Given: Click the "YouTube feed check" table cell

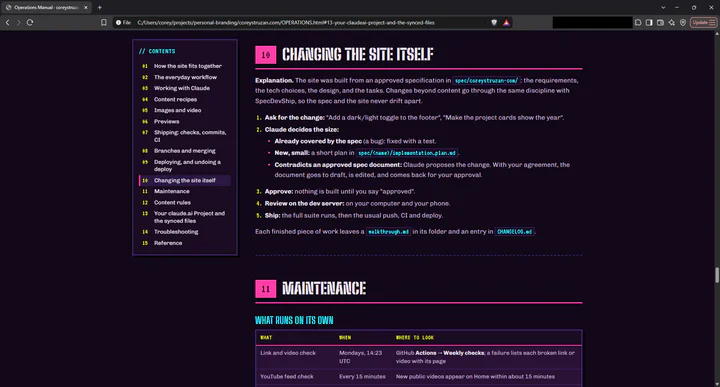Looking at the screenshot, I should pos(287,376).
